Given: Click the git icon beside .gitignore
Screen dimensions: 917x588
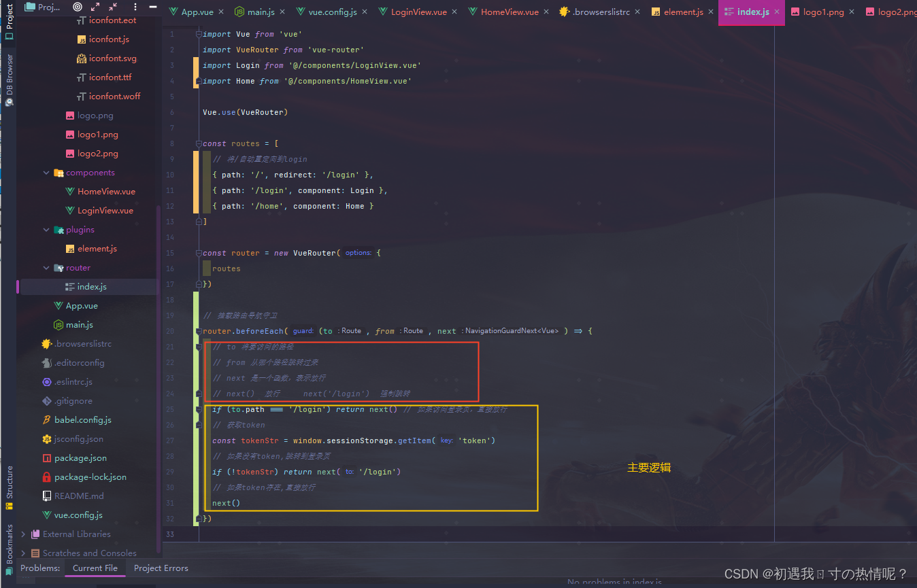Looking at the screenshot, I should point(47,401).
